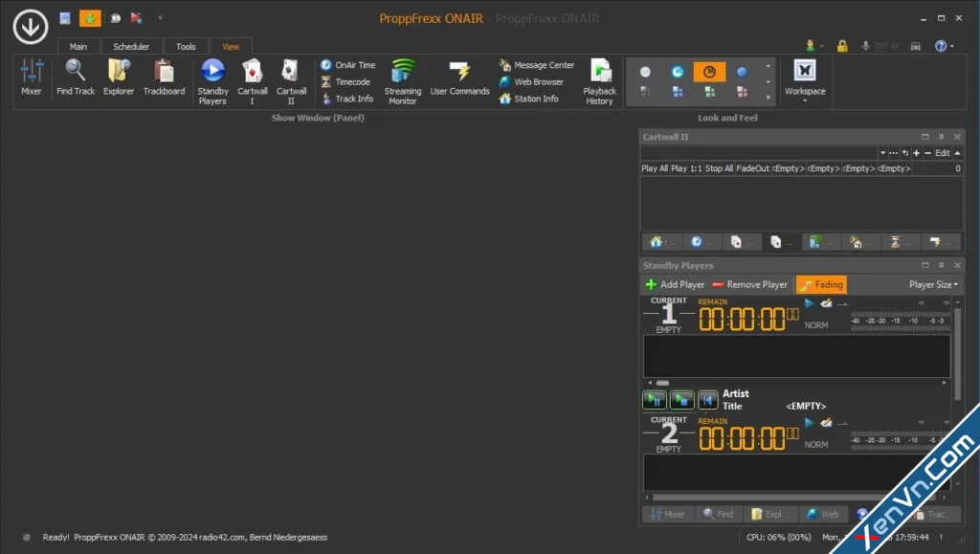Click Remove Player button
This screenshot has width=980, height=554.
(x=750, y=285)
